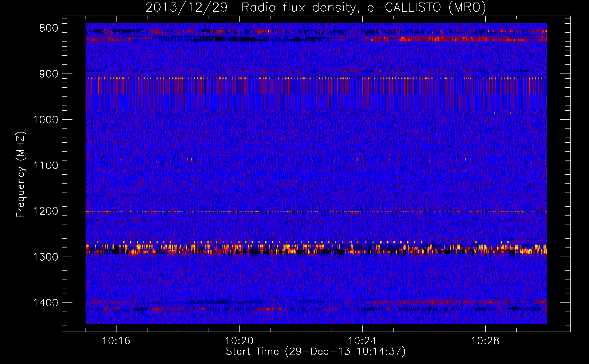
Task: Select the 1400 frequency tick label
Action: pyautogui.click(x=46, y=303)
